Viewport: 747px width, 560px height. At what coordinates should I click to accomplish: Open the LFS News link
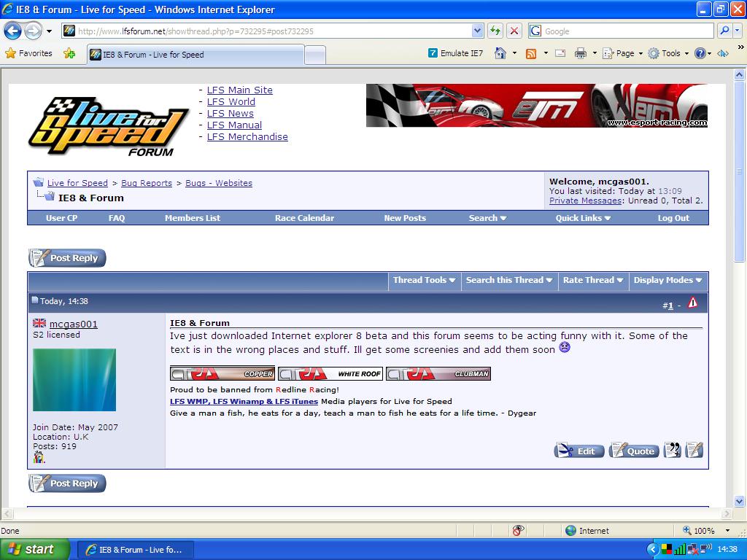[x=230, y=113]
